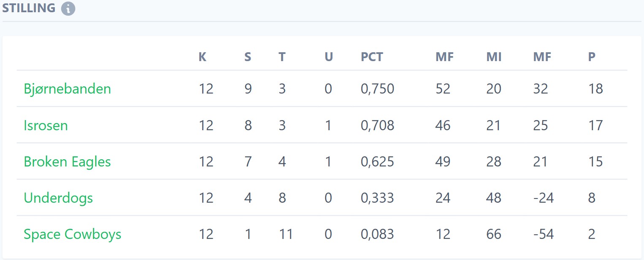
Task: Go to the Underdogs team page
Action: pyautogui.click(x=58, y=198)
